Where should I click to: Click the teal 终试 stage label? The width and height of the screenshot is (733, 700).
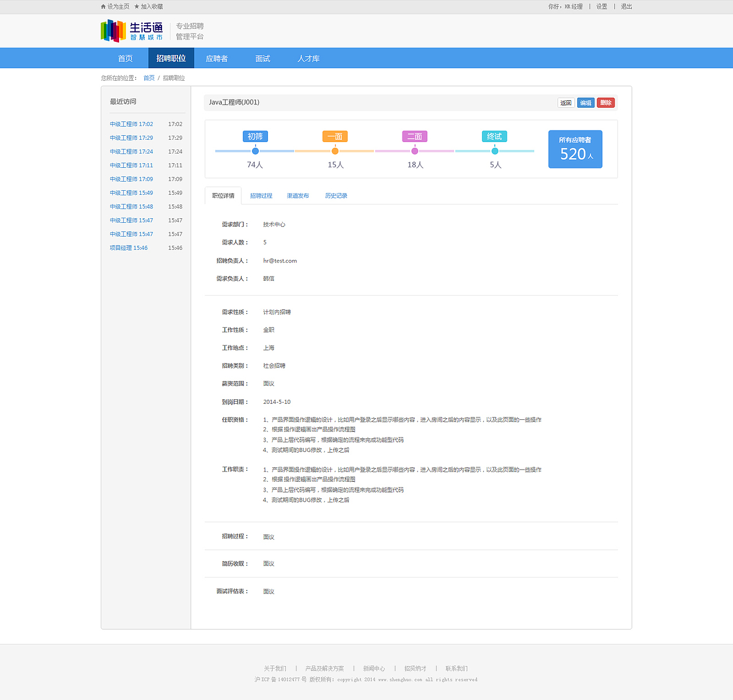495,136
